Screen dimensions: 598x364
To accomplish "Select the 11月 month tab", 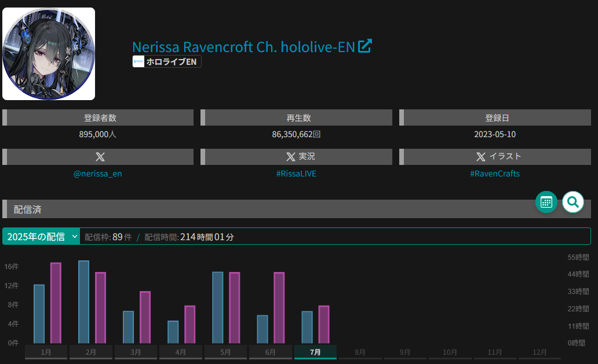I will click(495, 352).
